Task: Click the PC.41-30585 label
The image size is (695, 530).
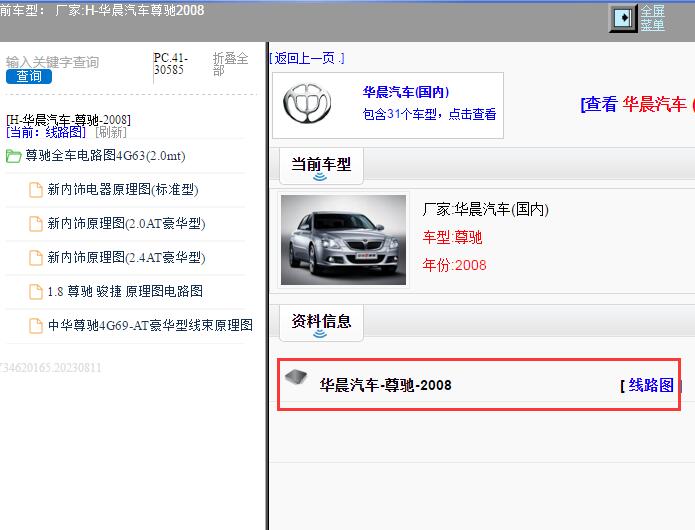Action: (171, 64)
